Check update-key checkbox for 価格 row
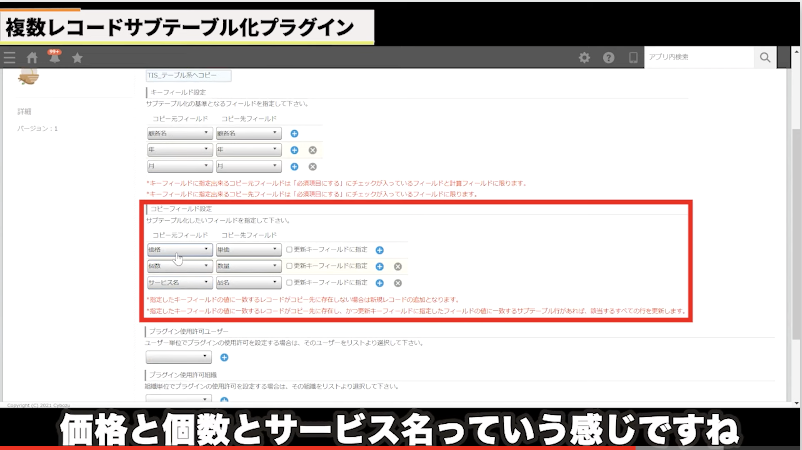 pyautogui.click(x=290, y=249)
